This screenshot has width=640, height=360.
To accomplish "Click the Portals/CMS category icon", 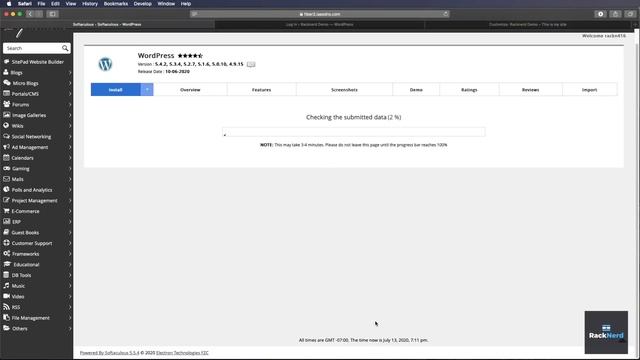I will click(7, 93).
